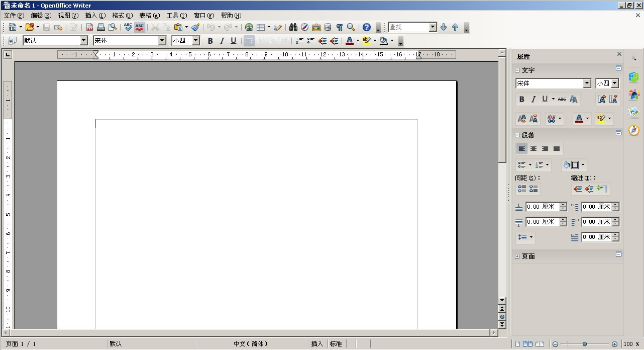Click the 中文(简体) language status field
The image size is (644, 350).
point(251,344)
